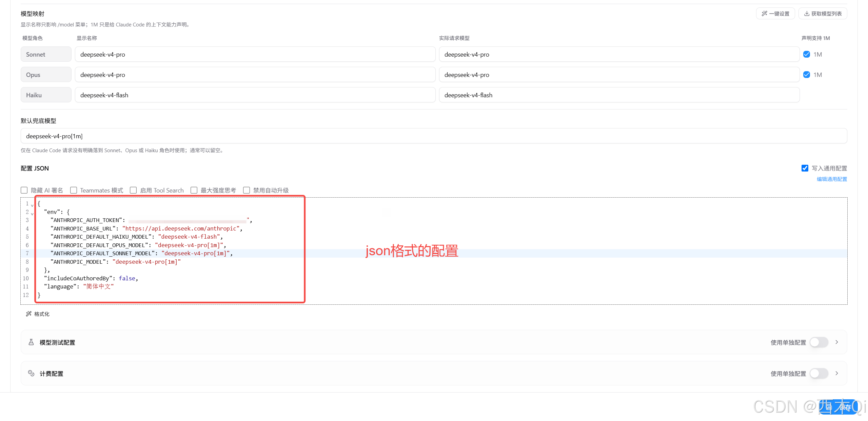The width and height of the screenshot is (868, 421).
Task: Click the "简体中文" language value
Action: pyautogui.click(x=98, y=286)
